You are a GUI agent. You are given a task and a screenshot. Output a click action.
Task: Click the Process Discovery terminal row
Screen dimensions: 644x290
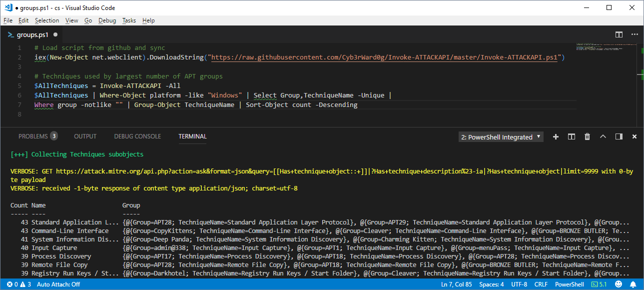click(320, 256)
